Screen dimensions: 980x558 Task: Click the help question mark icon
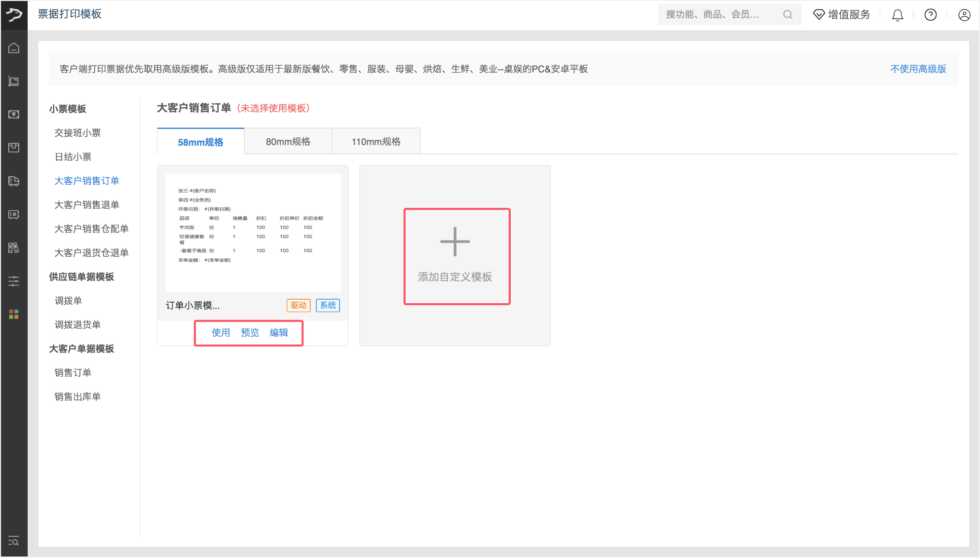click(930, 15)
